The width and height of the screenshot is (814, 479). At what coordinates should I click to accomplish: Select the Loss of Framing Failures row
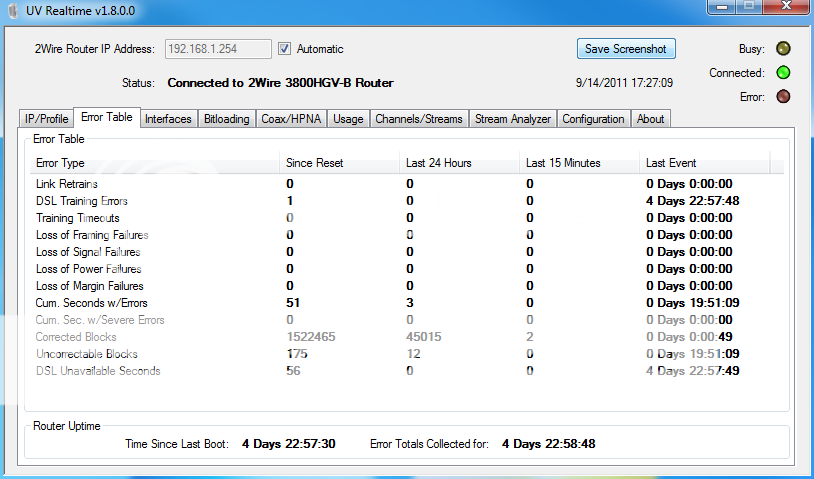tap(406, 235)
